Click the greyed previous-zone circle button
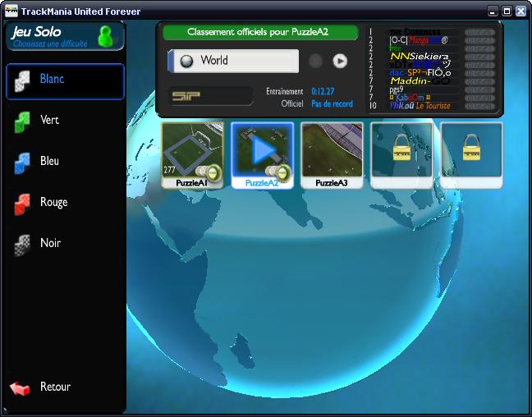 315,61
